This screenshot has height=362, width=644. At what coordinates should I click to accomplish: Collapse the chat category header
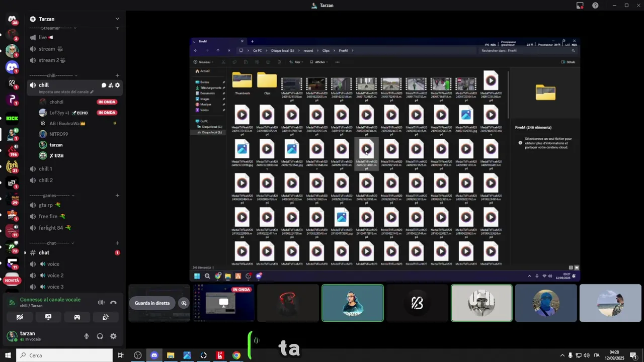51,243
